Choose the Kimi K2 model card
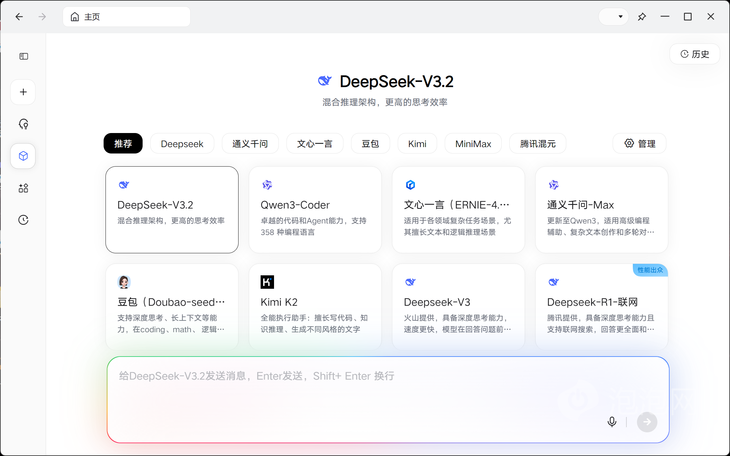Image resolution: width=730 pixels, height=456 pixels. coord(315,307)
